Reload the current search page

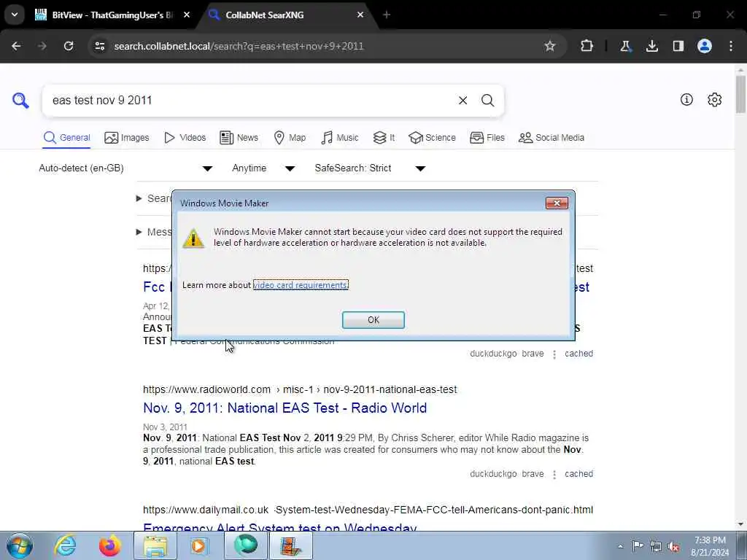69,46
